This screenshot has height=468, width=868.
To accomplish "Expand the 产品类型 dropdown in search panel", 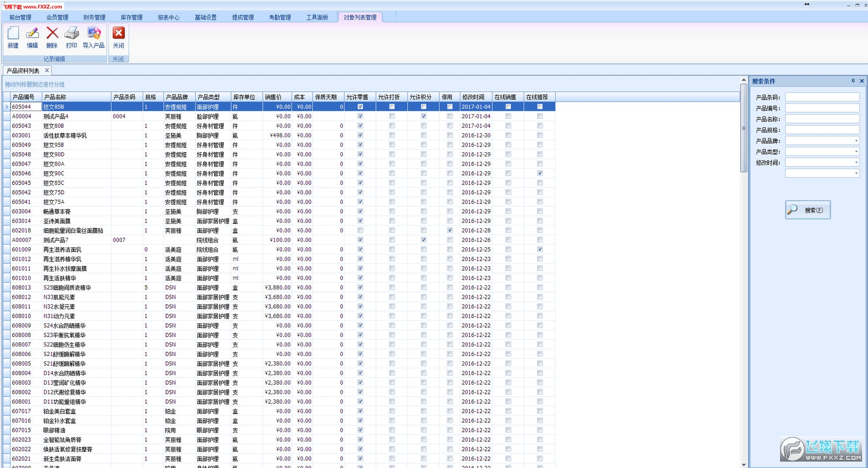I will [x=856, y=152].
